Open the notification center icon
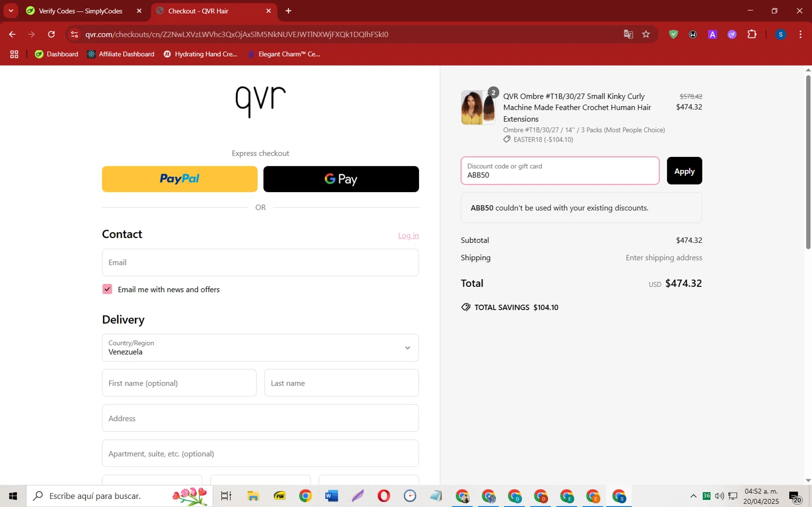 coord(795,497)
